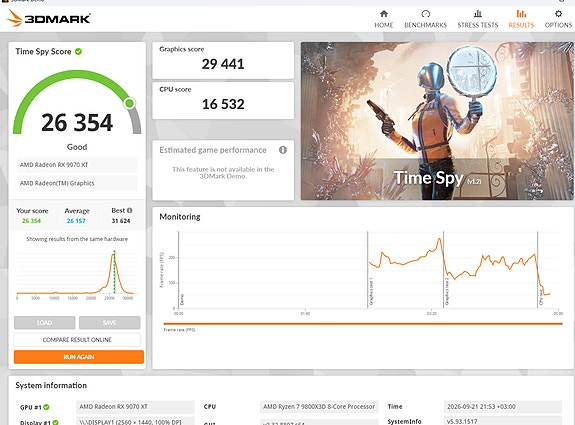Click the score distribution chart
Screen dimensions: 575x425
coord(77,274)
